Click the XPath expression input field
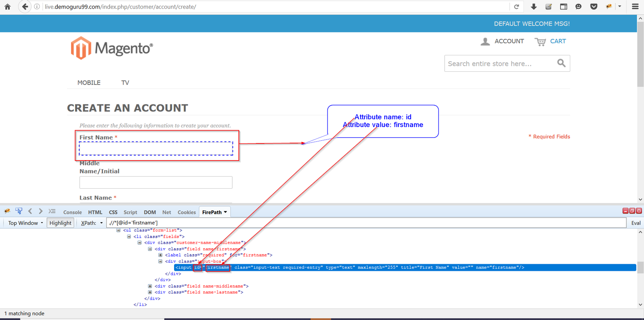The image size is (644, 320). click(366, 223)
